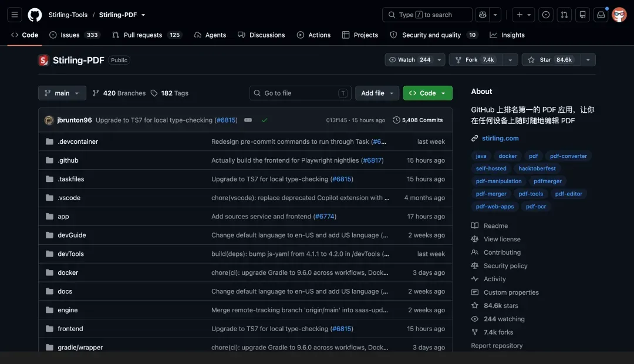Open the Pull requests tab

tap(146, 35)
